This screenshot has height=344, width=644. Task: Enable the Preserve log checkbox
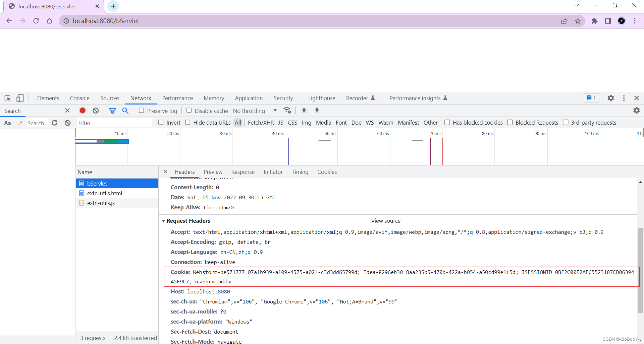click(x=142, y=111)
